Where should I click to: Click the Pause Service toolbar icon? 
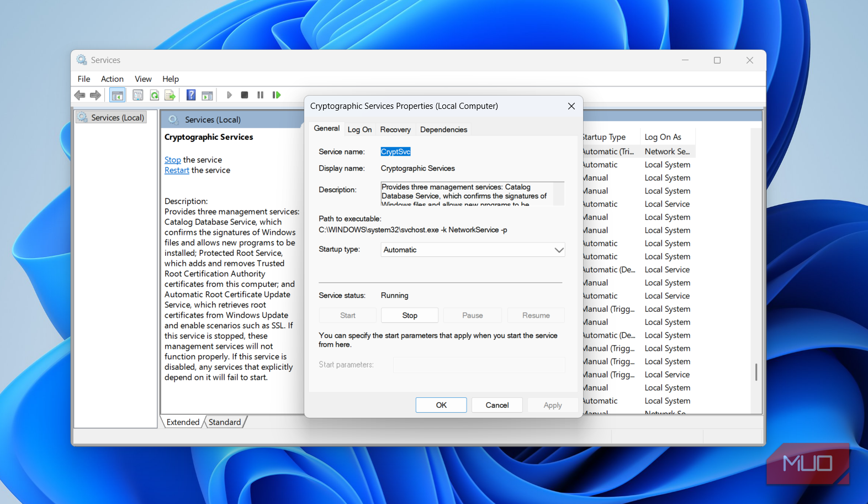[260, 95]
